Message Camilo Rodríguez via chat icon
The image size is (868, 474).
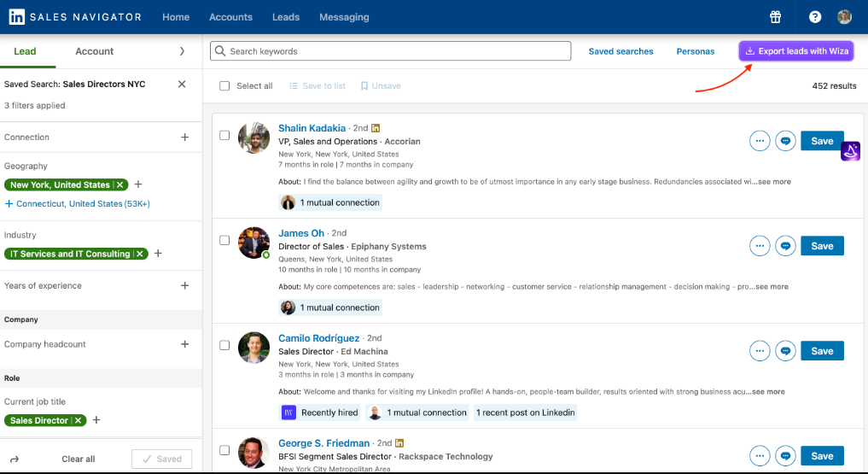[785, 351]
